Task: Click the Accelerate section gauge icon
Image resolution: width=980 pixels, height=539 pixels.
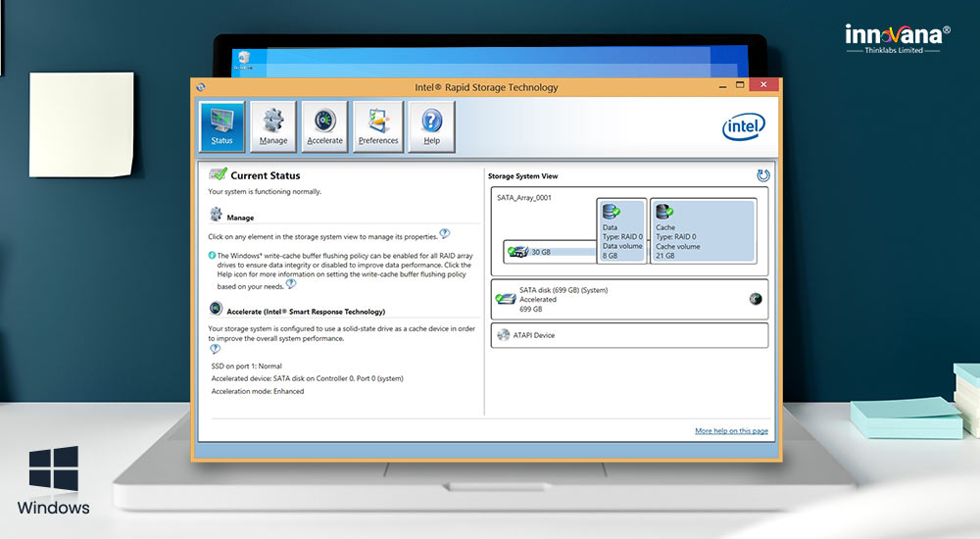Action: [217, 309]
